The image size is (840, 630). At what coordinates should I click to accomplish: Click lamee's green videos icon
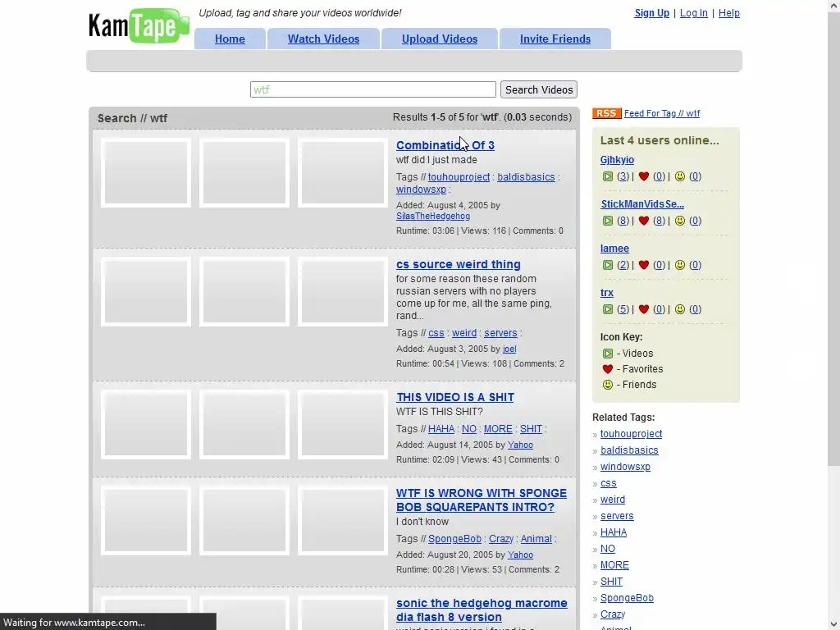608,265
